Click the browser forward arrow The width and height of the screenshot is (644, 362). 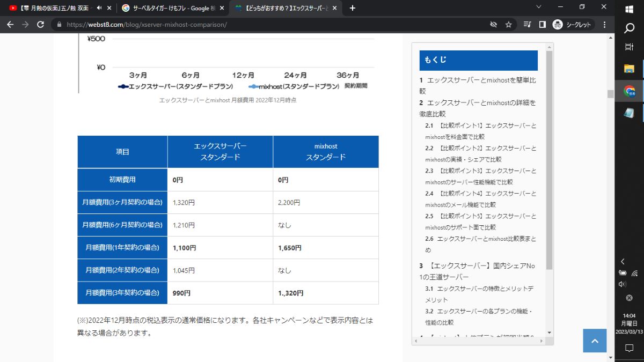[25, 25]
